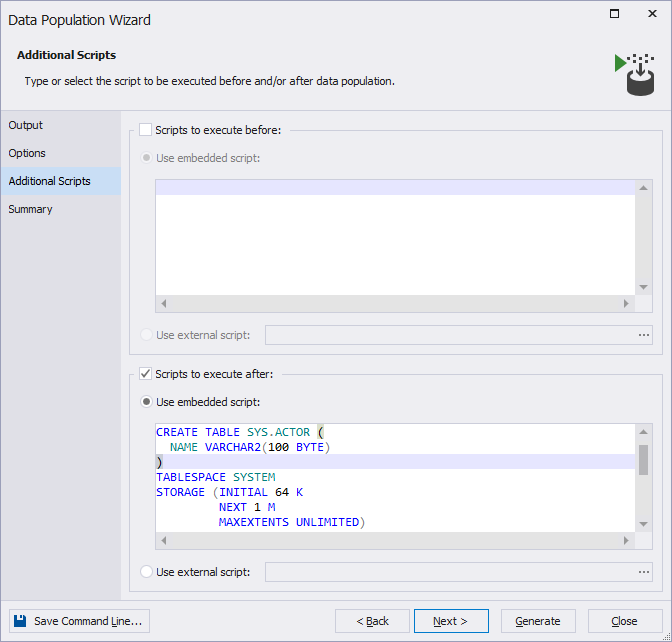Go to previous step with Back button
The height and width of the screenshot is (642, 672).
click(372, 621)
